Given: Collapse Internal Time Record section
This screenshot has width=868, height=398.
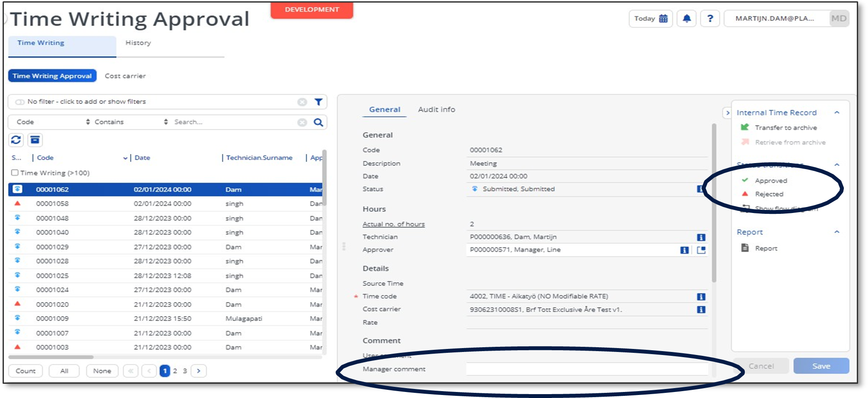Looking at the screenshot, I should [837, 113].
